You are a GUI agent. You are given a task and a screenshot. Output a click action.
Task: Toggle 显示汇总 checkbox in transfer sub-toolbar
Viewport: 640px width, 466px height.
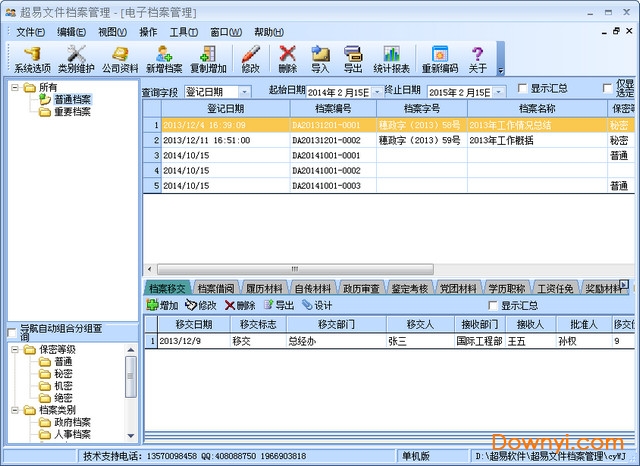click(x=493, y=305)
